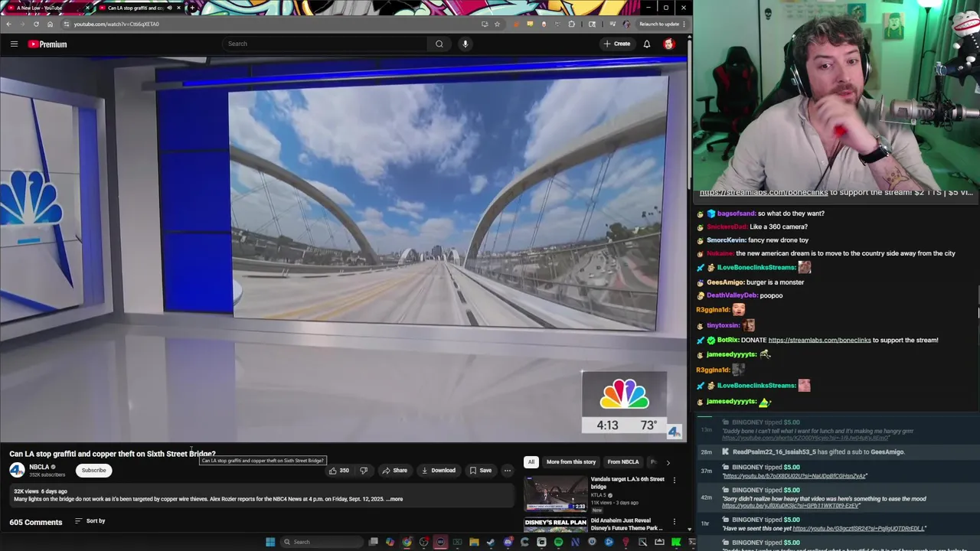The height and width of the screenshot is (551, 980).
Task: Click the 605 Comments heading
Action: (x=36, y=522)
